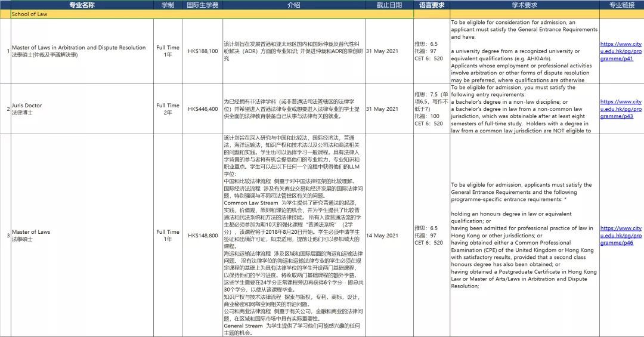Select the HK$148,800 tuition cell
The width and height of the screenshot is (644, 337).
pos(202,236)
